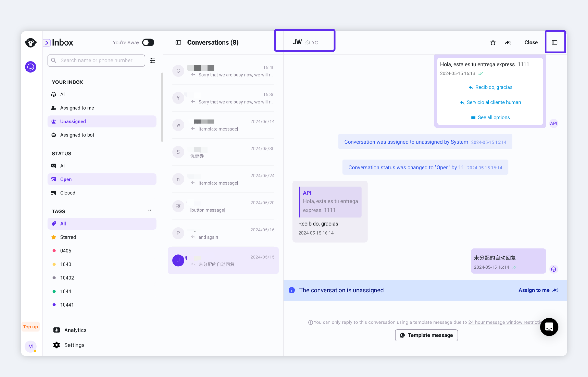The image size is (588, 377).
Task: Toggle the You're Away availability switch
Action: [148, 43]
